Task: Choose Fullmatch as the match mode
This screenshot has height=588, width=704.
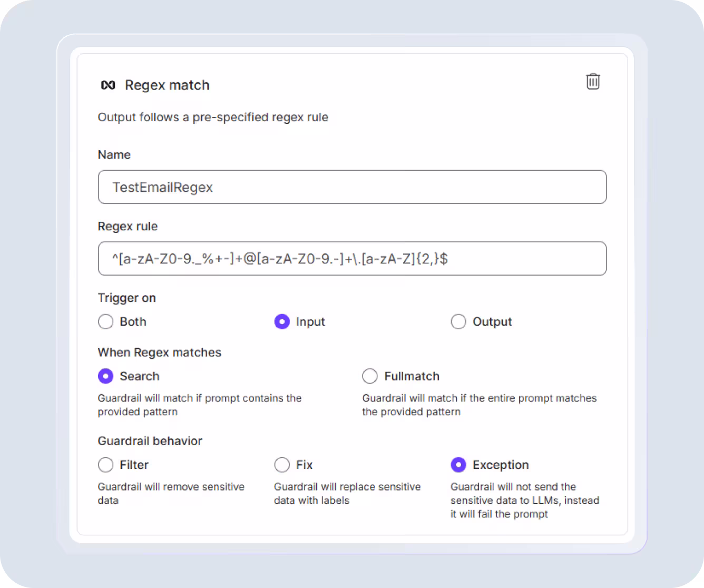Action: (x=370, y=376)
